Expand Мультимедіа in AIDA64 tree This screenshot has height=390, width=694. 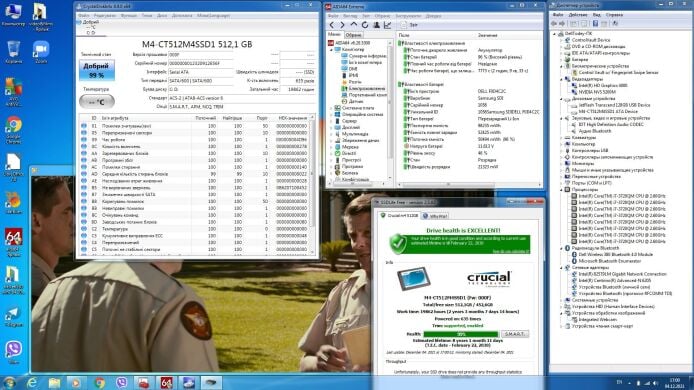coord(331,134)
